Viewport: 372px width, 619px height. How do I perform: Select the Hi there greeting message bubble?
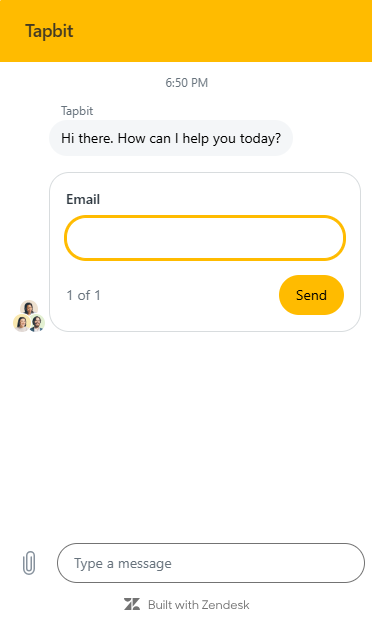171,138
